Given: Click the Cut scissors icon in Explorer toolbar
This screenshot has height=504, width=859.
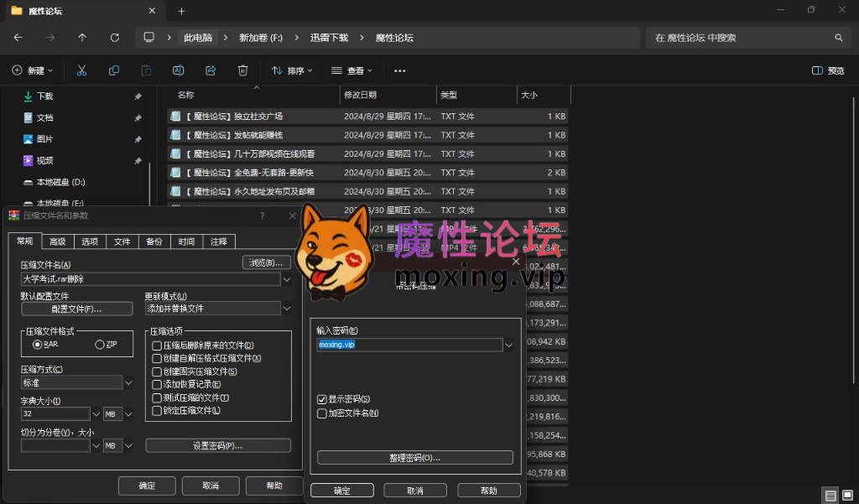Looking at the screenshot, I should (x=81, y=70).
